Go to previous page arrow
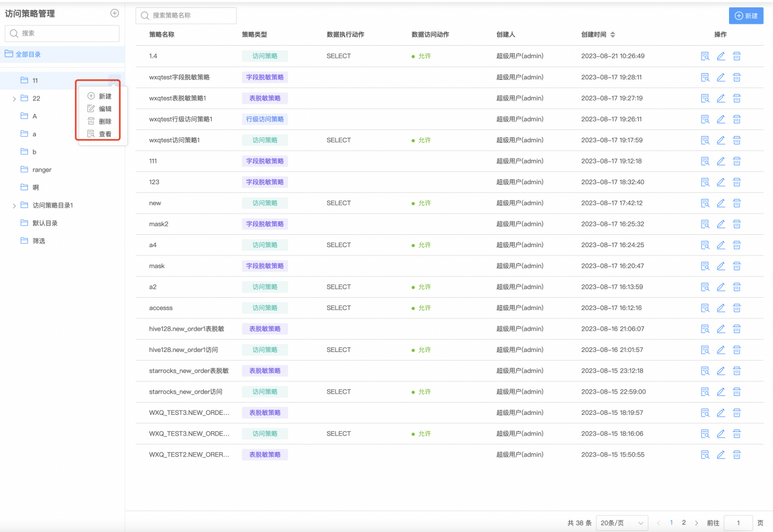This screenshot has height=532, width=773. (x=659, y=523)
